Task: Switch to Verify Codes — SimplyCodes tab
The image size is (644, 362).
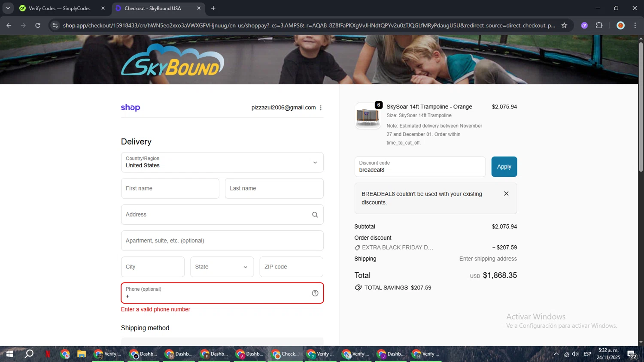Action: (x=59, y=8)
